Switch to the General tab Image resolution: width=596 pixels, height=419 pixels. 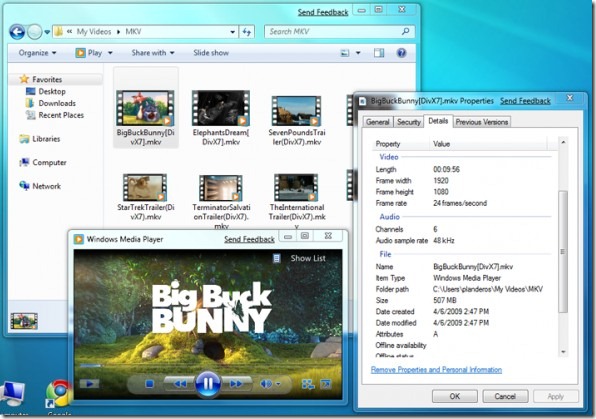(378, 122)
